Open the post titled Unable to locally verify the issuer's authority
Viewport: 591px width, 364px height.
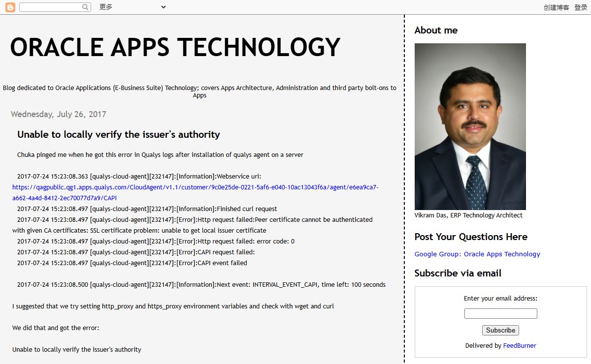tap(119, 134)
